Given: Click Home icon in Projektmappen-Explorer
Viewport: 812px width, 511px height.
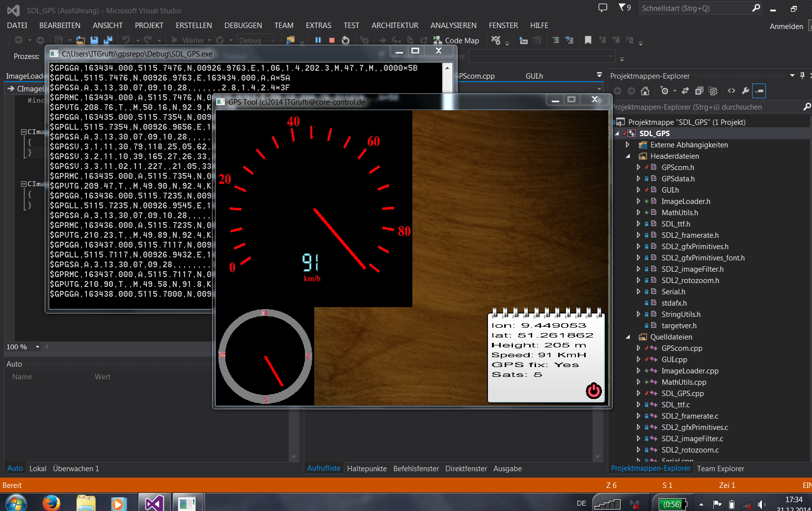Looking at the screenshot, I should coord(645,91).
